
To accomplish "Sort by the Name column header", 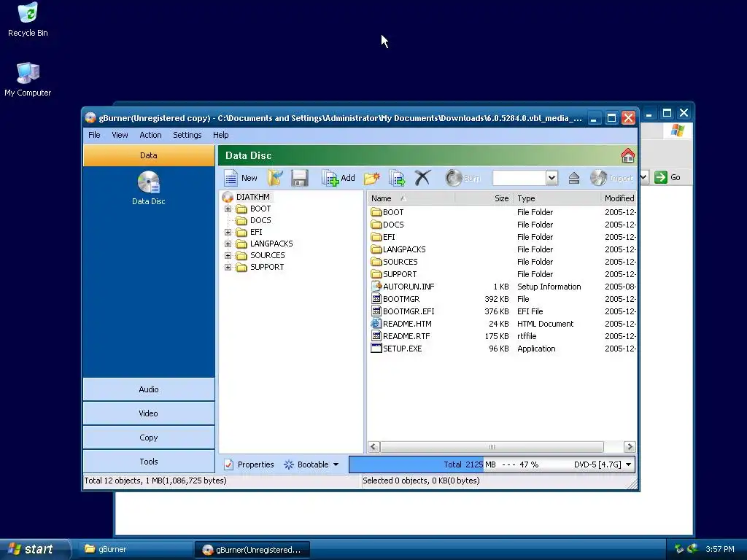I will pos(411,198).
